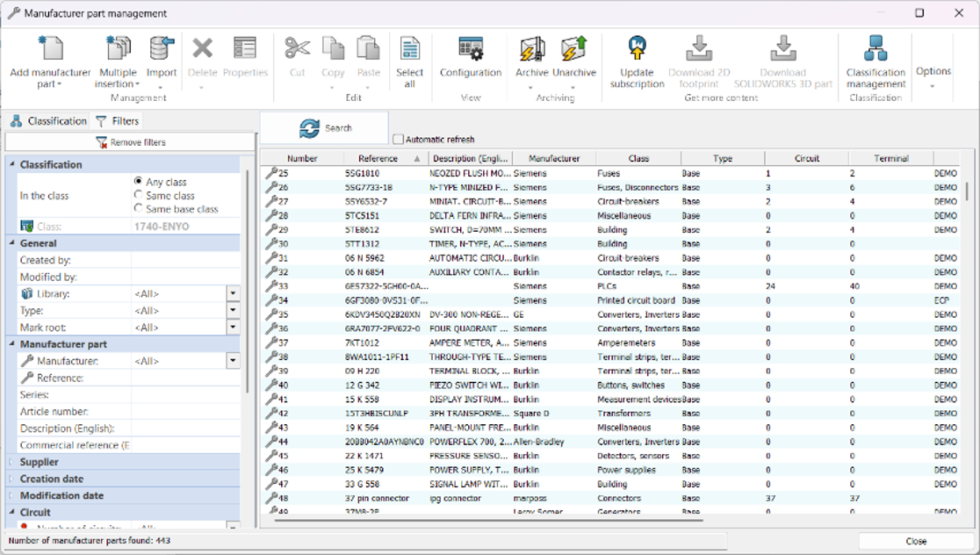Click the Remove filters funnel icon

pos(101,142)
